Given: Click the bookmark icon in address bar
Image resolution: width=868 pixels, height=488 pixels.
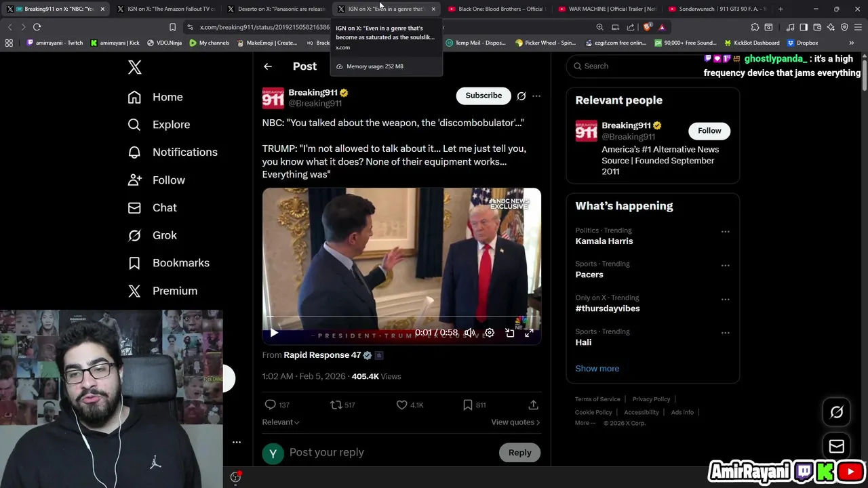Looking at the screenshot, I should click(x=172, y=27).
